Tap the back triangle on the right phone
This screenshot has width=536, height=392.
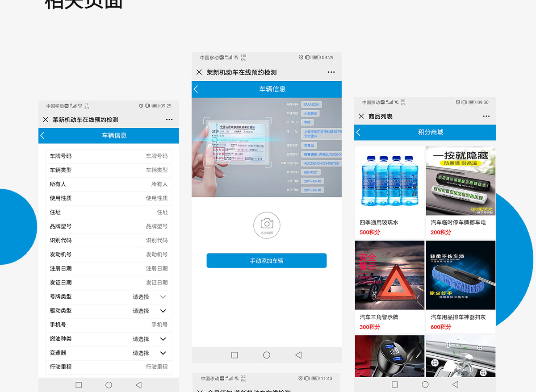[x=455, y=384]
